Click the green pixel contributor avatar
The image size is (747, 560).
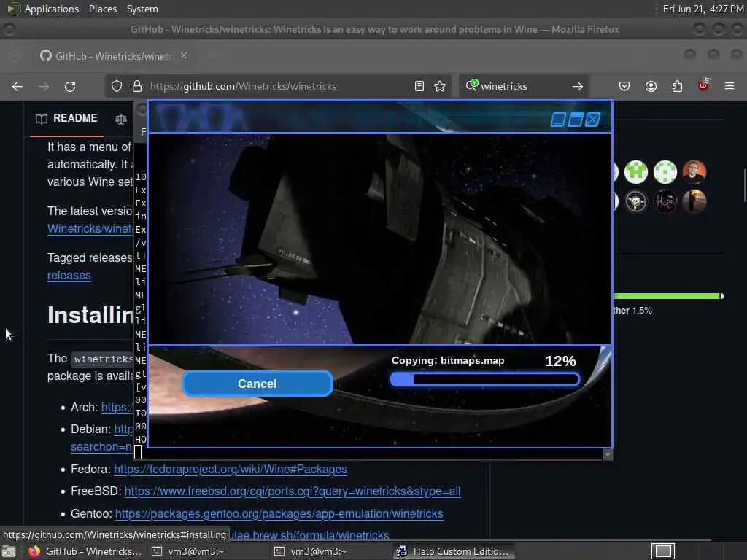click(x=636, y=172)
